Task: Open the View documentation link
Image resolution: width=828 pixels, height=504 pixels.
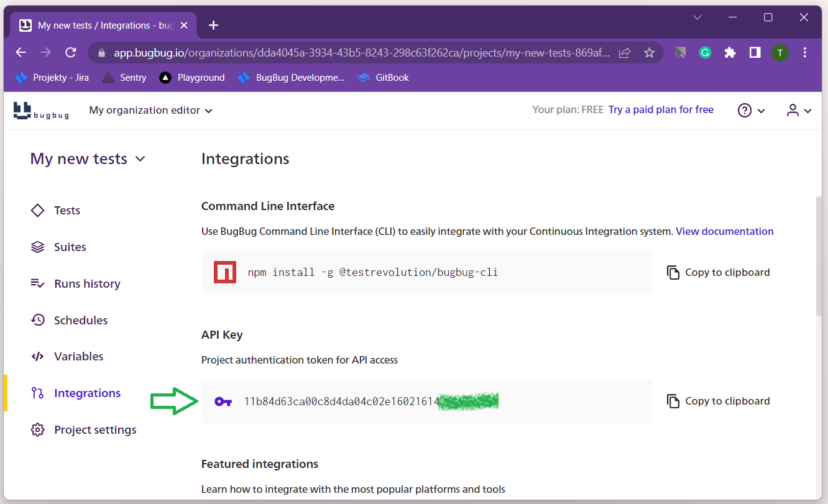Action: coord(725,231)
